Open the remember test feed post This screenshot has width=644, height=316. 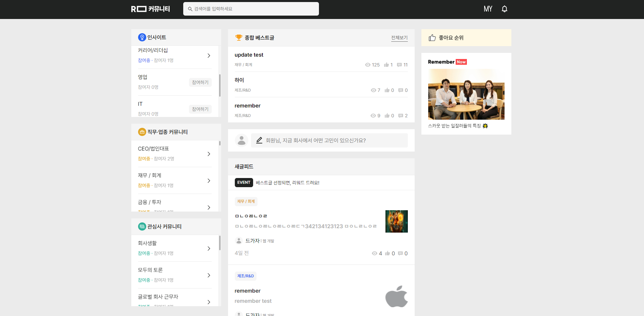pos(253,301)
